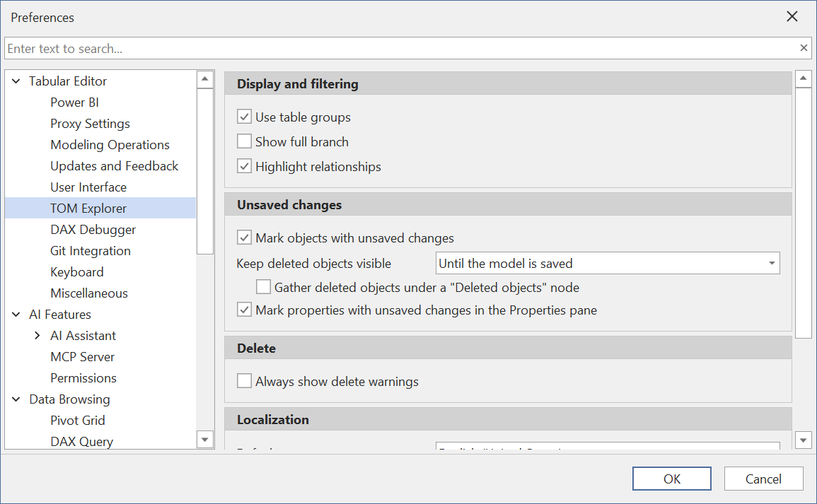Expand the AI Assistant tree node
This screenshot has width=817, height=504.
(37, 336)
